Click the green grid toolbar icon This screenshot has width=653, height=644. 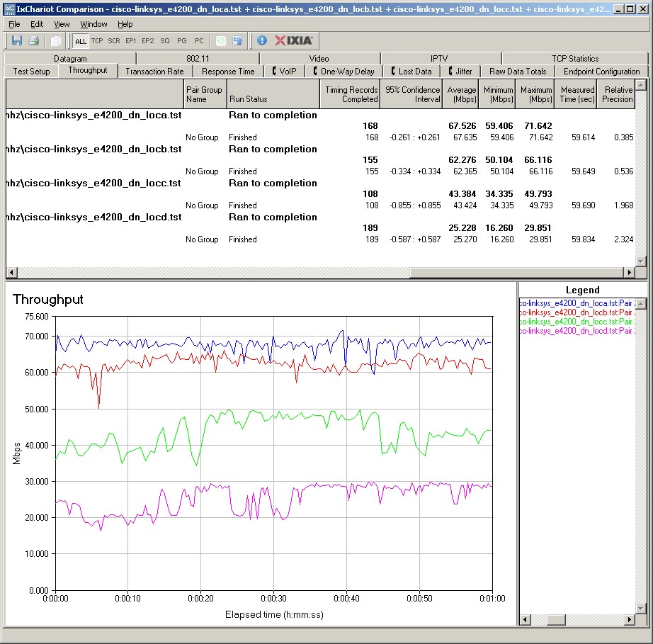click(221, 41)
